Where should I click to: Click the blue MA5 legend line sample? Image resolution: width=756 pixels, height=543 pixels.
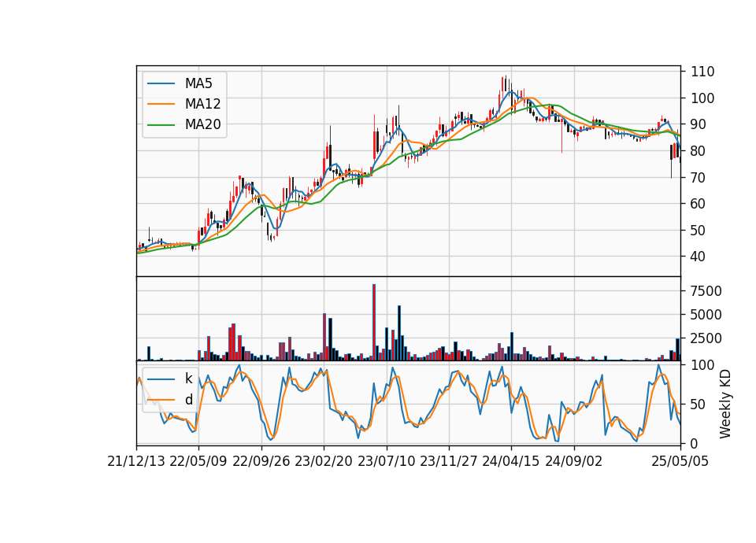coord(161,83)
